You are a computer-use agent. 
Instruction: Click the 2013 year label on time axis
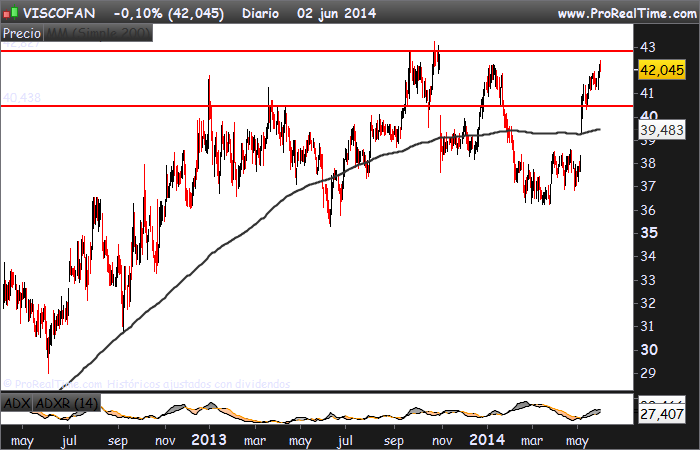(209, 440)
